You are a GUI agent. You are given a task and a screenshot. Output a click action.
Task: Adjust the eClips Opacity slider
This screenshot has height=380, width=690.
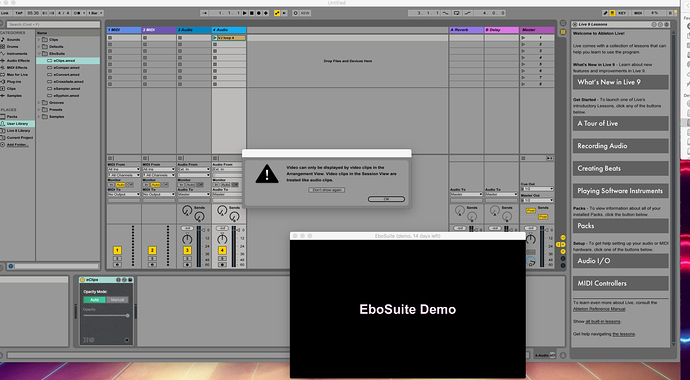(106, 316)
